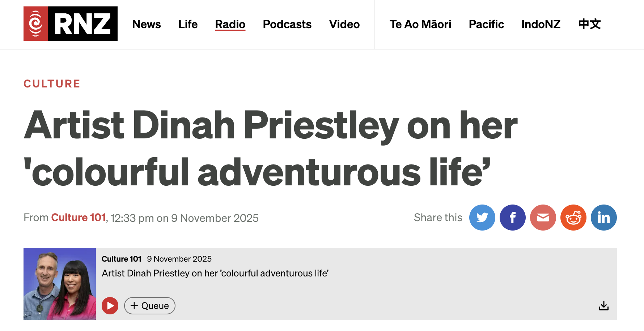Image resolution: width=644 pixels, height=331 pixels.
Task: Click the Culture 101 hosts thumbnail
Action: click(x=60, y=284)
